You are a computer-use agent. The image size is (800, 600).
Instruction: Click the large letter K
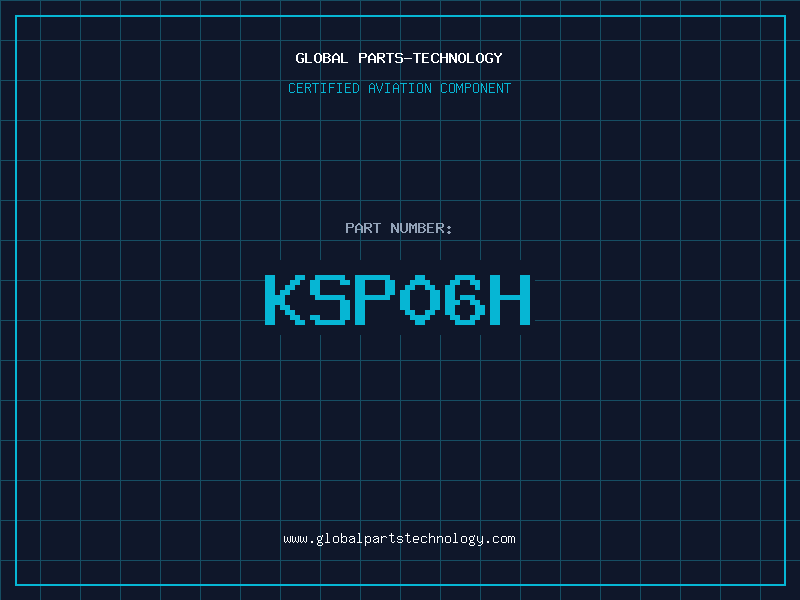(x=285, y=299)
